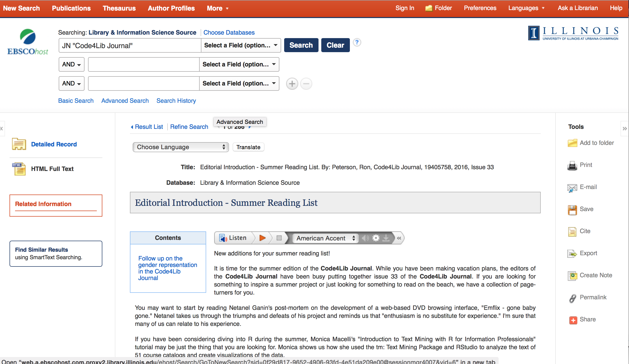629x364 pixels.
Task: Click the Listen button
Action: [x=233, y=238]
